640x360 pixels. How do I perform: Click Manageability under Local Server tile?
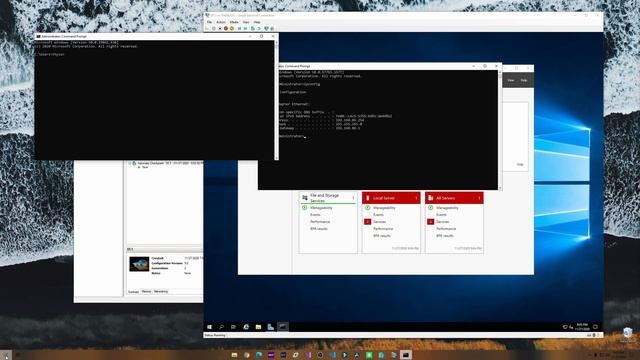384,208
